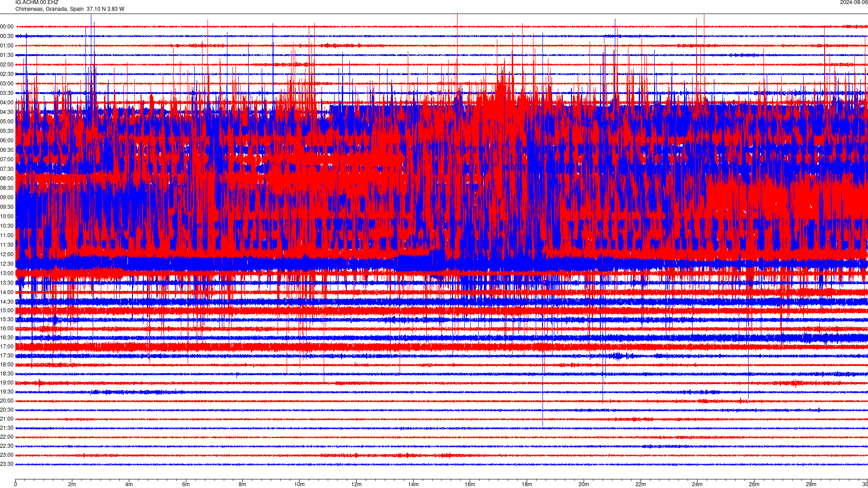Select the 02:30 trace time label
Screen dimensions: 868x488
point(7,74)
